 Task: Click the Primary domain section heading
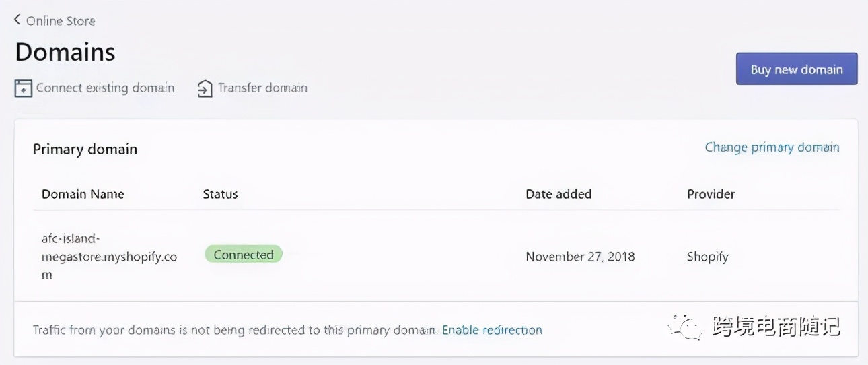tap(85, 150)
